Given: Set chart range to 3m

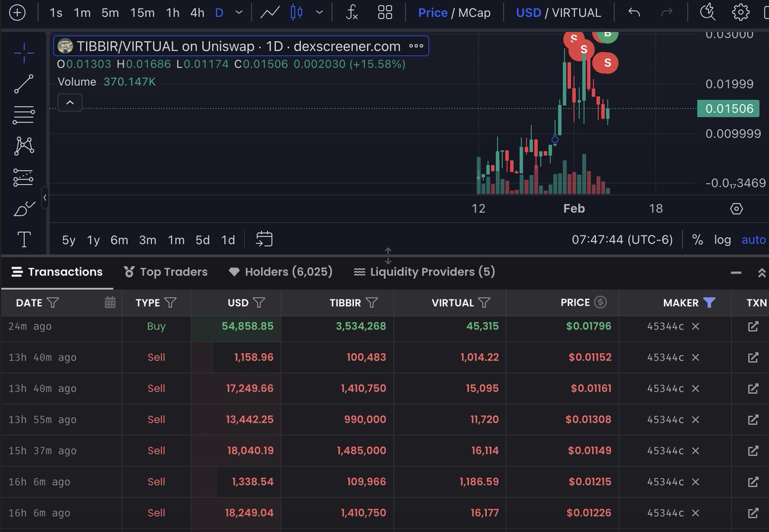Looking at the screenshot, I should coord(147,240).
